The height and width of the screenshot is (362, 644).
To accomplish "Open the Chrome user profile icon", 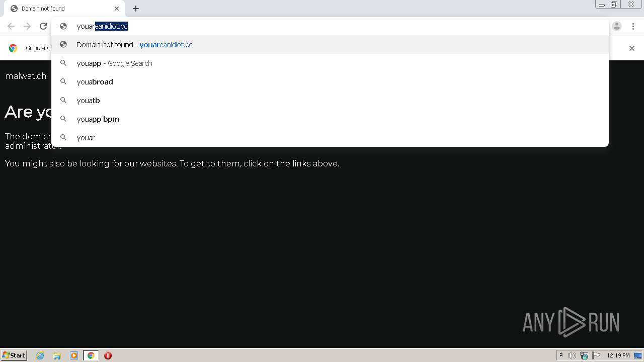I will [617, 26].
